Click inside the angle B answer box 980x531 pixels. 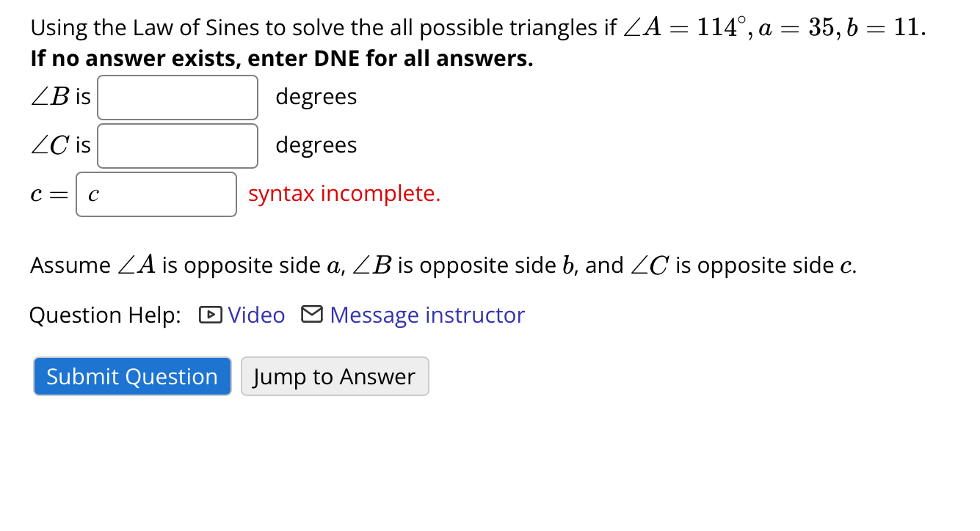point(177,98)
